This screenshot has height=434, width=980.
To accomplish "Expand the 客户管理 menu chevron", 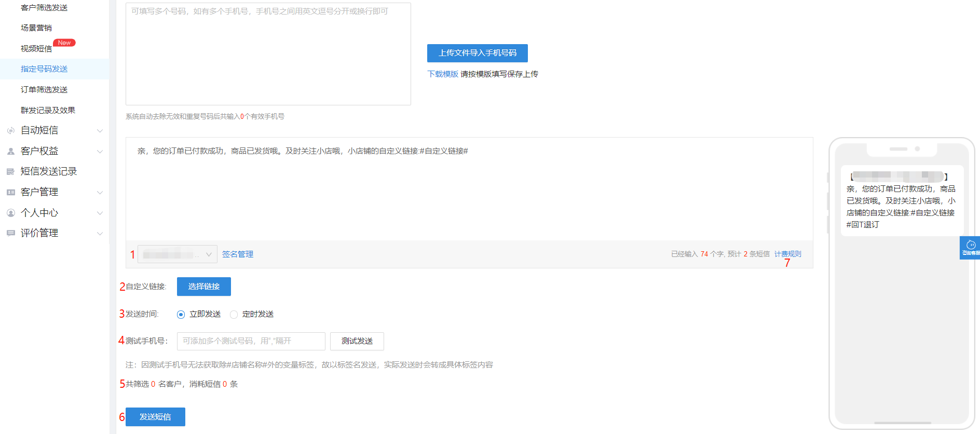I will point(100,193).
